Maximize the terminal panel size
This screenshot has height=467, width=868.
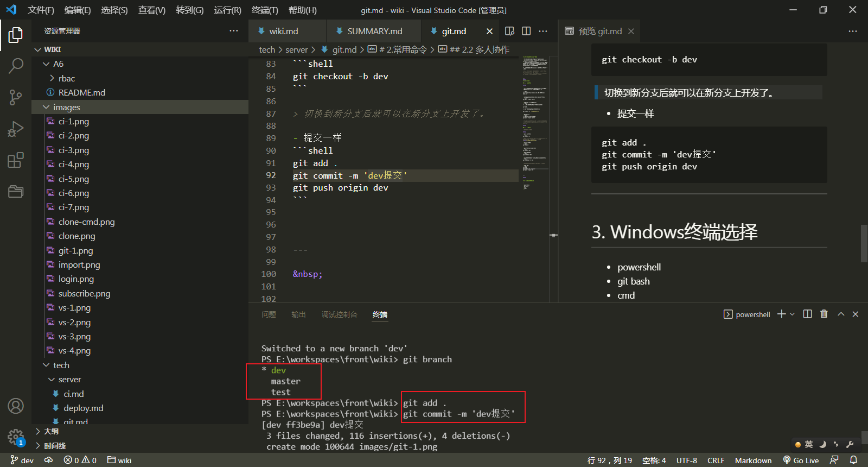click(841, 314)
